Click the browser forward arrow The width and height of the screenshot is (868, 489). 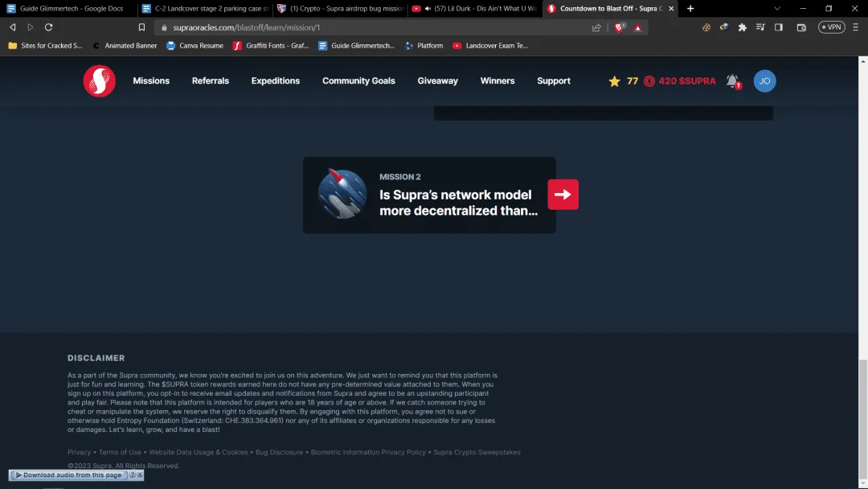31,27
